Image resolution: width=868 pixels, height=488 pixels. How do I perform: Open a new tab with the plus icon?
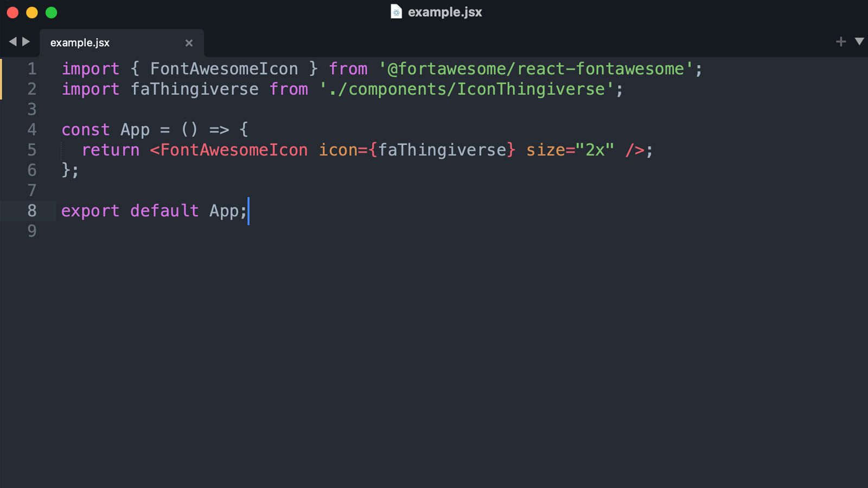click(x=840, y=41)
